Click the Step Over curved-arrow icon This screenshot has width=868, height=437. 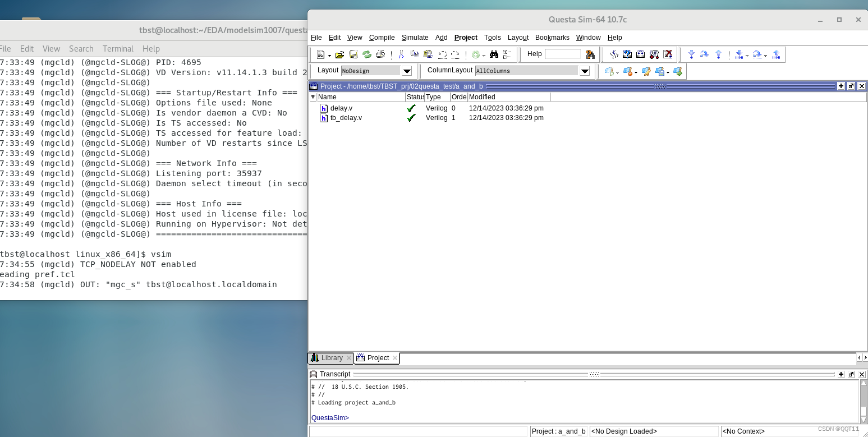[x=705, y=54]
